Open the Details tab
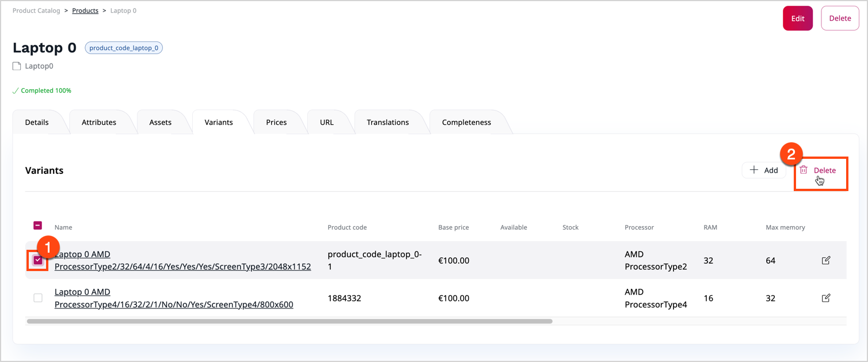The height and width of the screenshot is (362, 868). click(36, 122)
